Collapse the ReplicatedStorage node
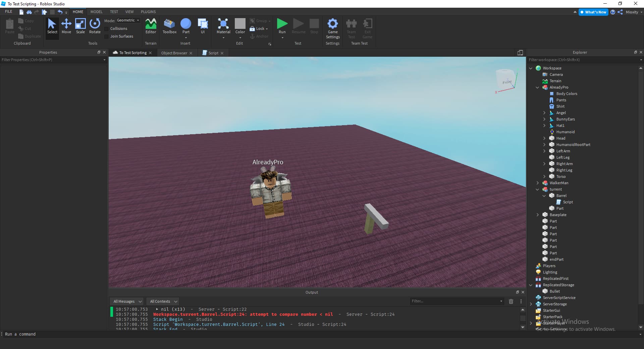This screenshot has height=349, width=644. [x=531, y=285]
